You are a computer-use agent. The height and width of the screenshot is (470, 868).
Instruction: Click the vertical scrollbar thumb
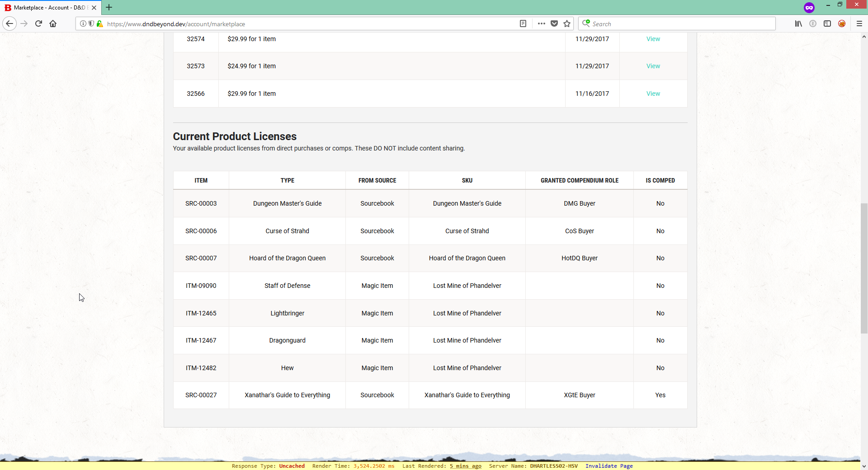point(864,268)
